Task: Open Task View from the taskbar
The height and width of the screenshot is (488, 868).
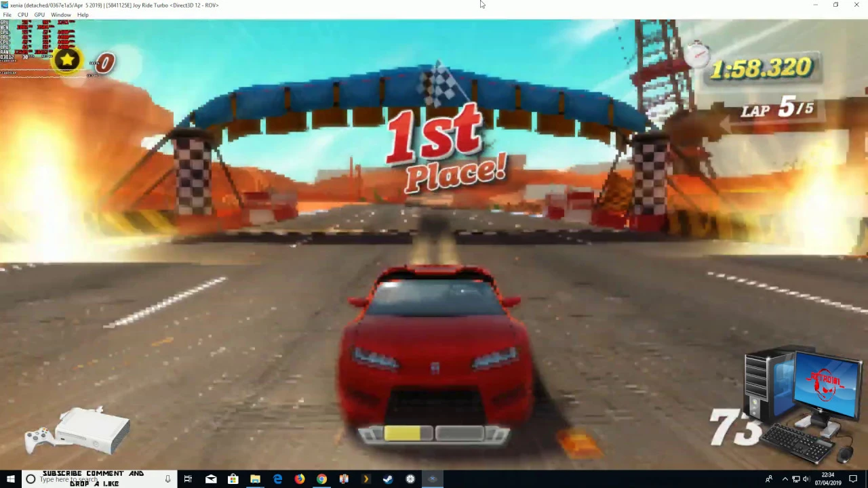Action: coord(188,479)
